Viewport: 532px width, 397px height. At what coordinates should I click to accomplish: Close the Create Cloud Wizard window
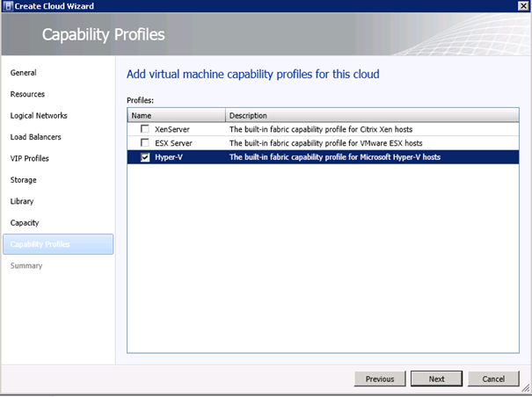[523, 6]
